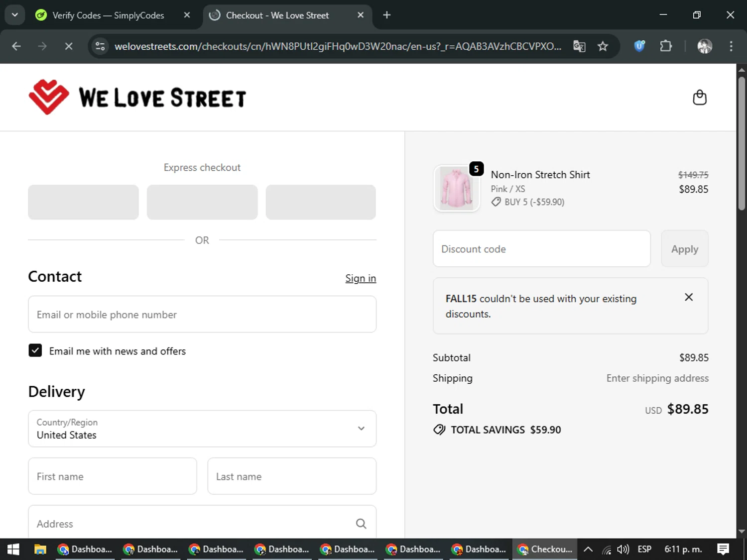This screenshot has width=747, height=560.
Task: Go back using browser back arrow
Action: click(x=16, y=46)
